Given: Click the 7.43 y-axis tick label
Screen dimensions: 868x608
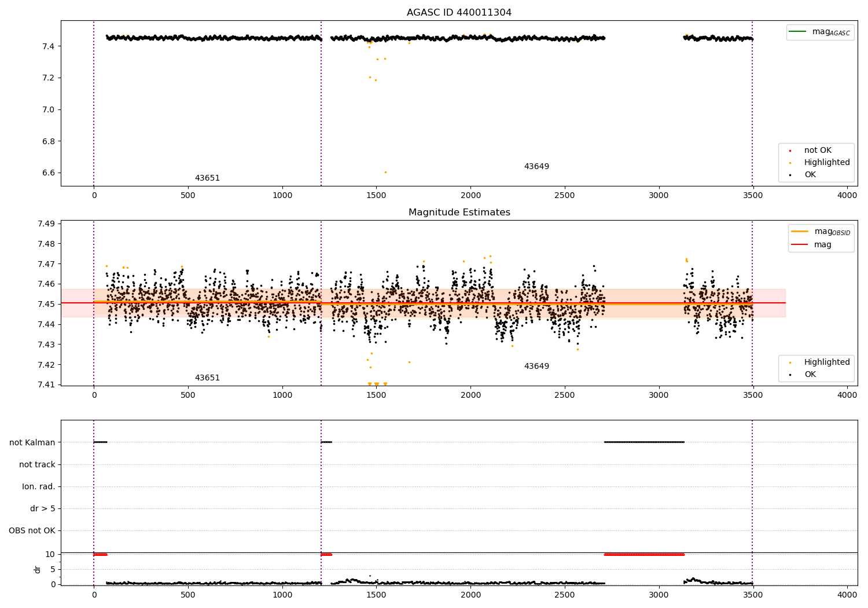Looking at the screenshot, I should point(47,345).
